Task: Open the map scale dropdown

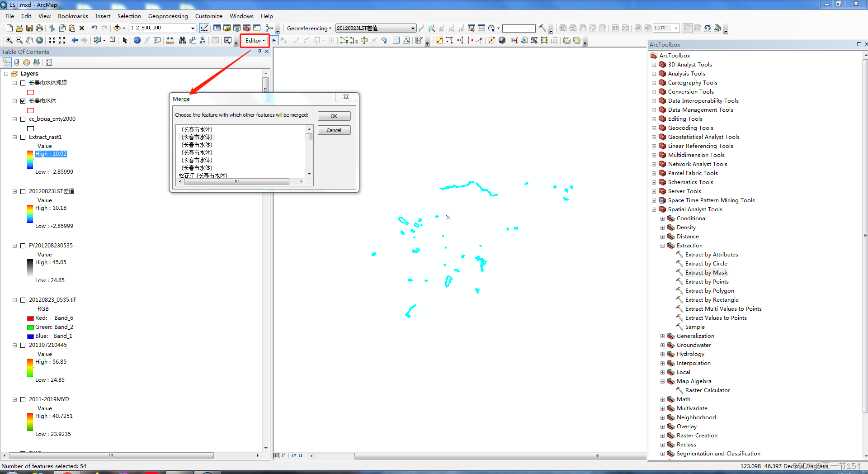Action: tap(193, 28)
